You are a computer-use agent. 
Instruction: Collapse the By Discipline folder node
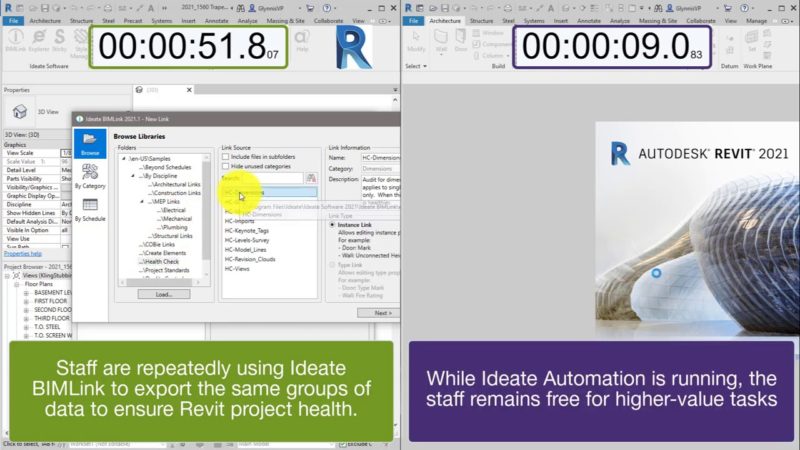pos(133,176)
